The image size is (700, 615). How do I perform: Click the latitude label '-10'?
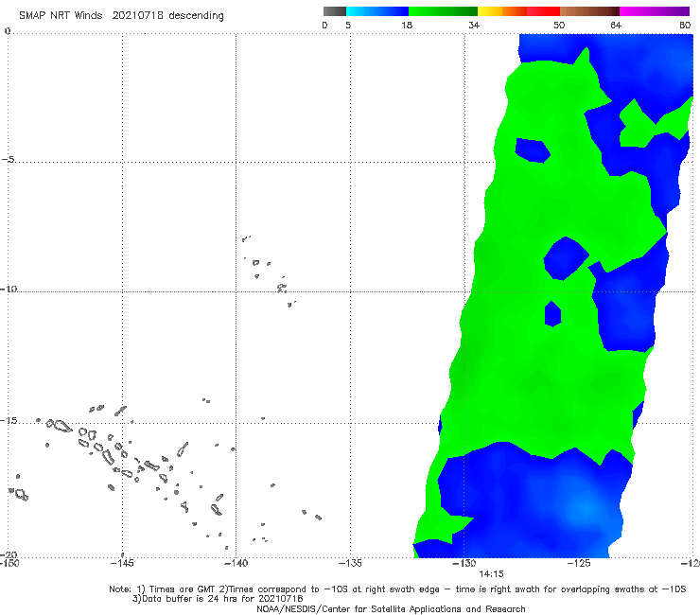[9, 289]
